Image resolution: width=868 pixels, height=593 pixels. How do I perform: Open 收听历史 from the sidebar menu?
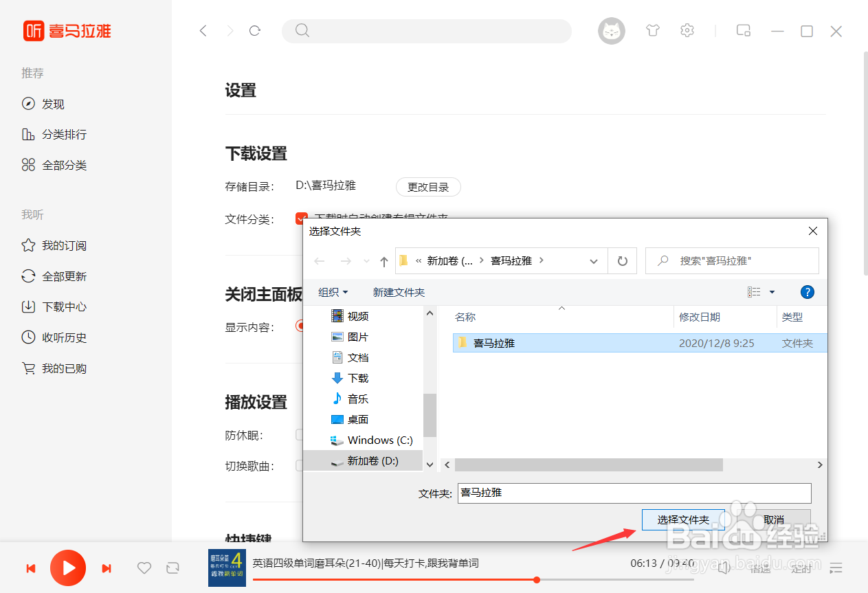(x=28, y=337)
